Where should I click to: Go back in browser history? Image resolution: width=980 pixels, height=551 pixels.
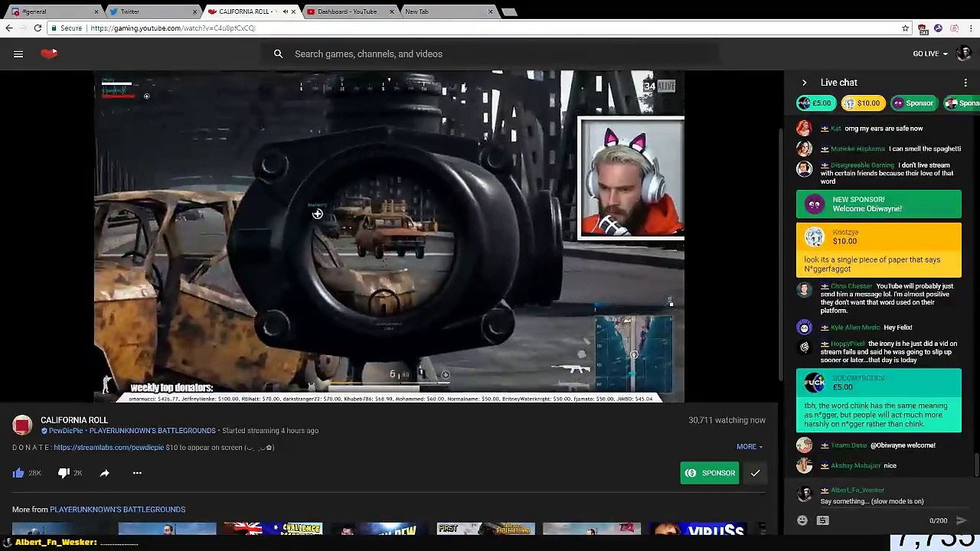point(8,28)
